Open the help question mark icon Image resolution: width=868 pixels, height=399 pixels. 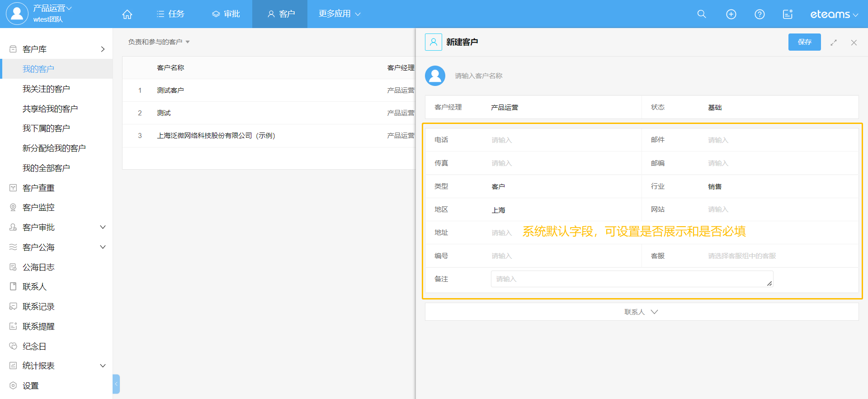(759, 14)
